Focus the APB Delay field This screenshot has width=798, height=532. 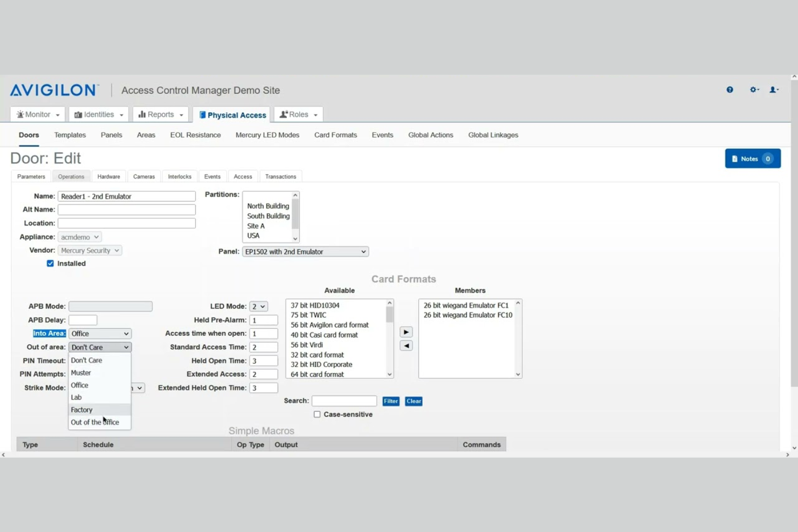pos(83,320)
